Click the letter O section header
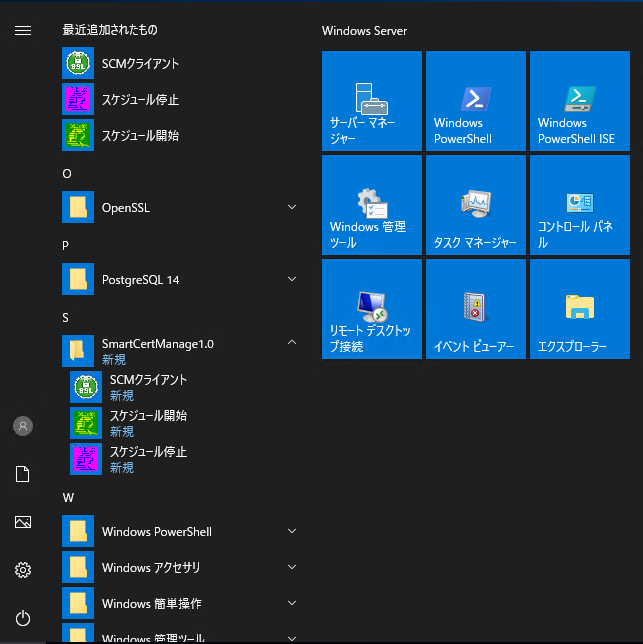Viewport: 643px width, 644px height. [67, 174]
